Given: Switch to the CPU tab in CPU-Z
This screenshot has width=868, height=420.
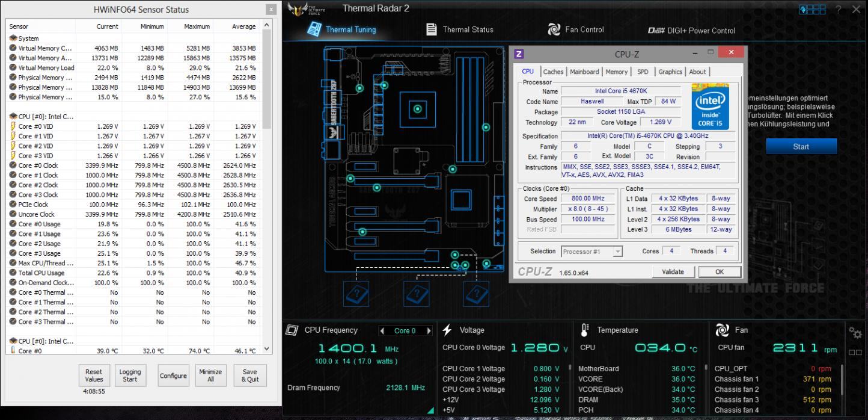Looking at the screenshot, I should tap(528, 72).
